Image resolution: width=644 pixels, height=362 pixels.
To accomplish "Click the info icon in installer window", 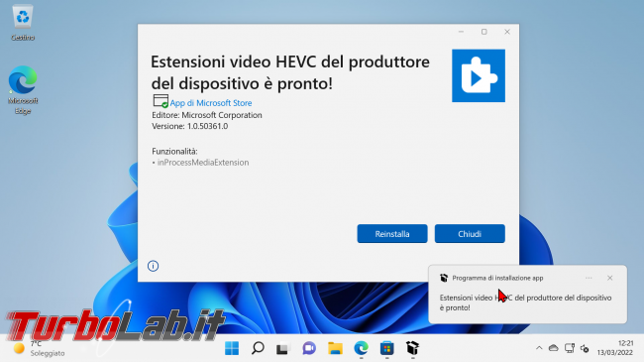I will [153, 266].
